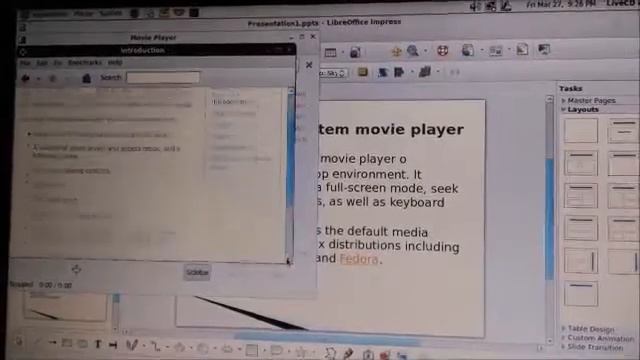Image resolution: width=640 pixels, height=360 pixels.
Task: Open the Places menu in top panel
Action: tap(83, 13)
